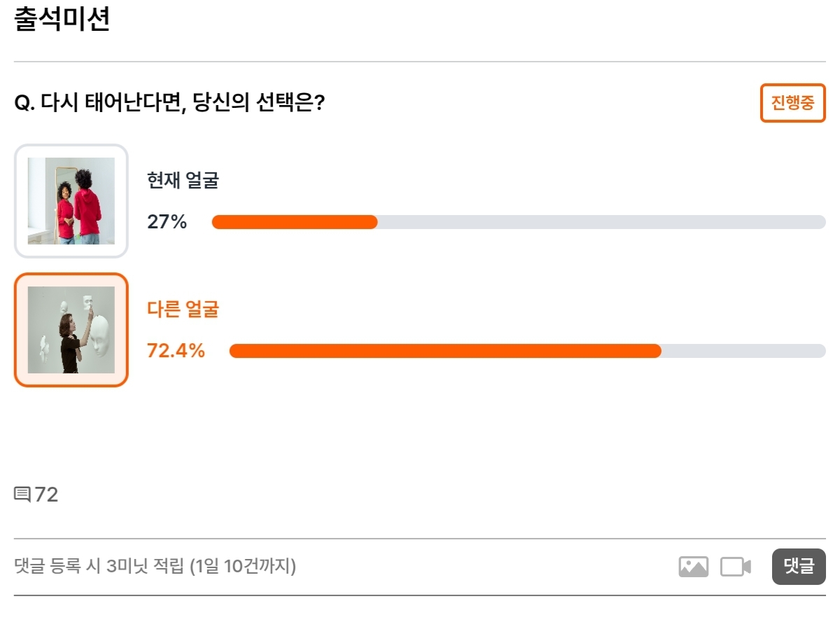Click orange filled part of 72.4% bar
The width and height of the screenshot is (840, 622).
tap(445, 351)
